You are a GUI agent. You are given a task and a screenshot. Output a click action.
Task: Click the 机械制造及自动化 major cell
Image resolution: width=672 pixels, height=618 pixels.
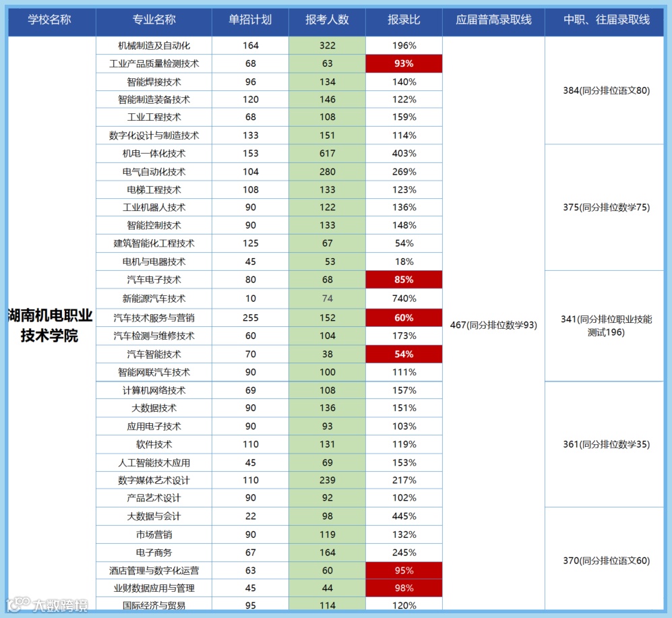point(154,45)
